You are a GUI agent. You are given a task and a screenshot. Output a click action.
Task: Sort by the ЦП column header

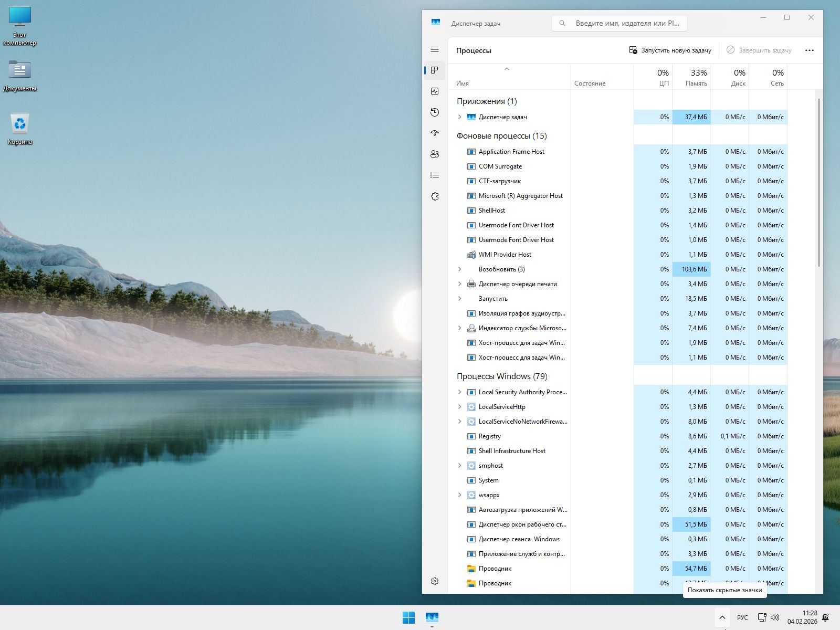[x=653, y=77]
